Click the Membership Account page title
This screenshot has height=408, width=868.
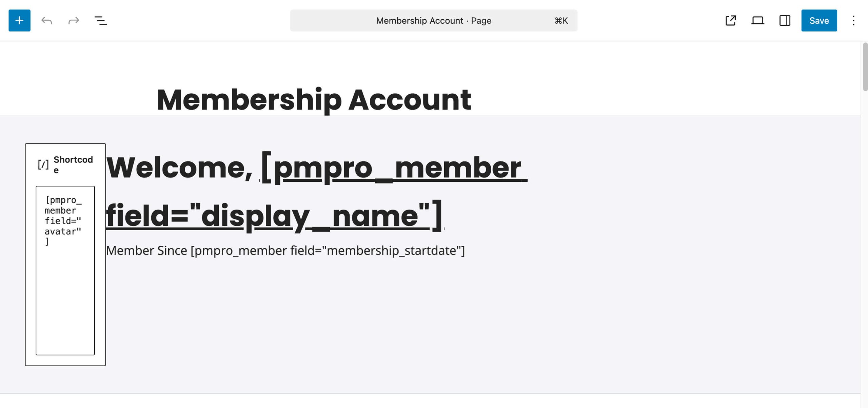[x=314, y=99]
